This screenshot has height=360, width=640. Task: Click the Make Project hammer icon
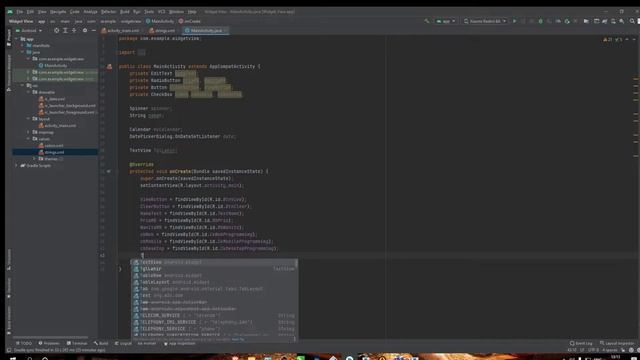pyautogui.click(x=427, y=21)
